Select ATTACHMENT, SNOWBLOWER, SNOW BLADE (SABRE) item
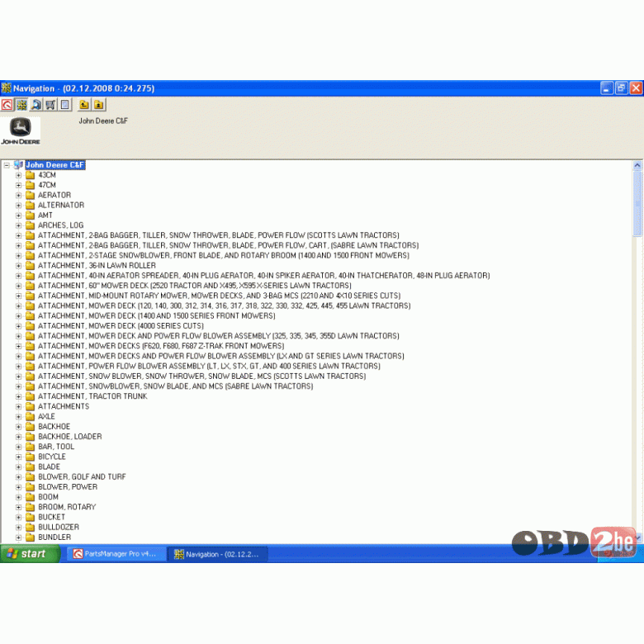This screenshot has width=644, height=644. 175,386
